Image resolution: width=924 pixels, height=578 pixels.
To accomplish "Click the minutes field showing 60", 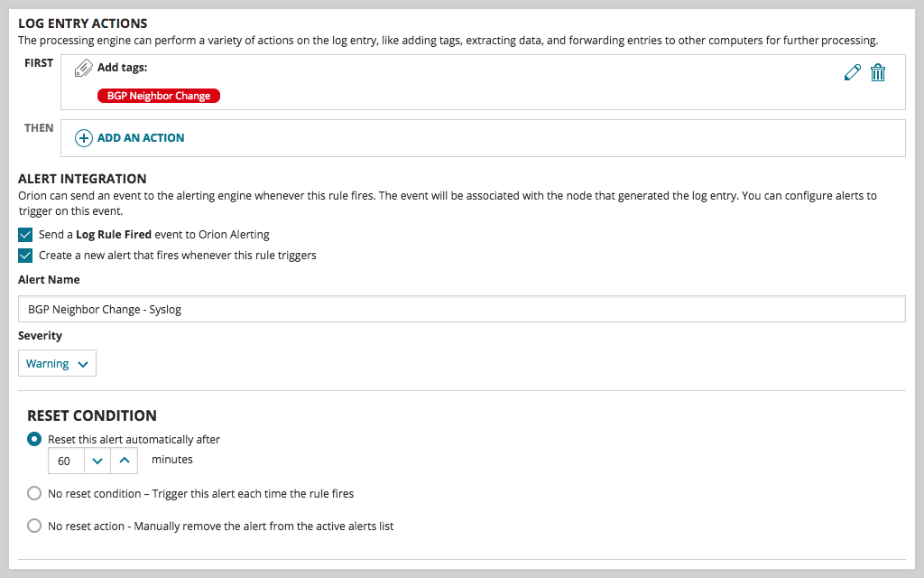I will point(64,460).
